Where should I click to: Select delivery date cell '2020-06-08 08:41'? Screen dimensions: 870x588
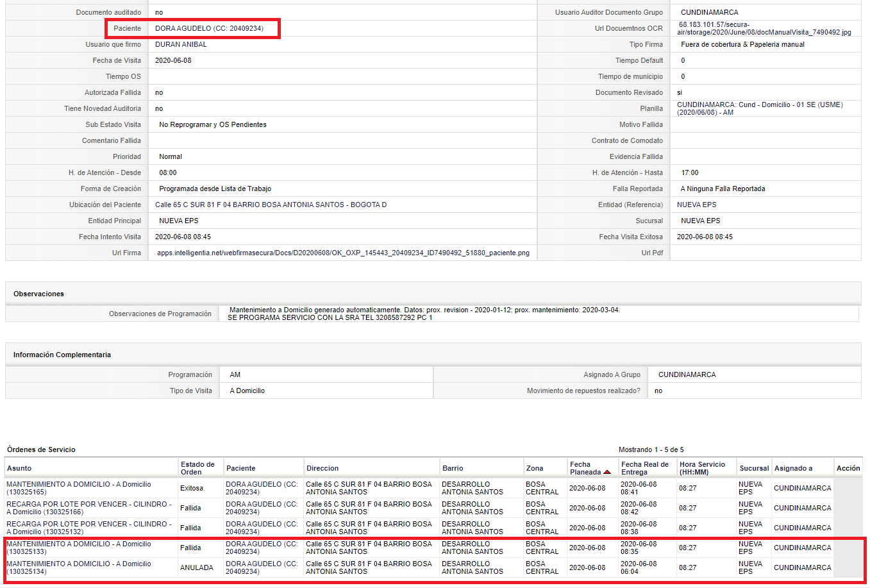(x=639, y=488)
